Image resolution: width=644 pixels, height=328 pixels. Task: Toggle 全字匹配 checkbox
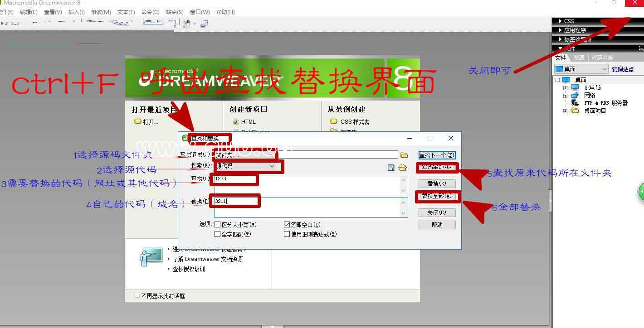218,234
